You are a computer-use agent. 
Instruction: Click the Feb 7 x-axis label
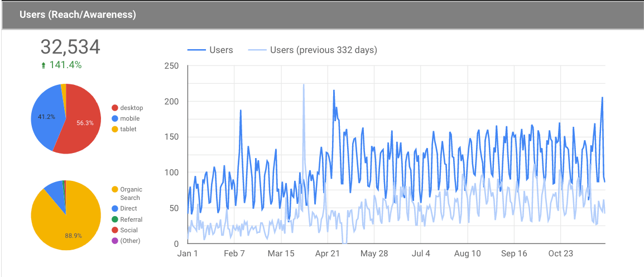tap(234, 254)
